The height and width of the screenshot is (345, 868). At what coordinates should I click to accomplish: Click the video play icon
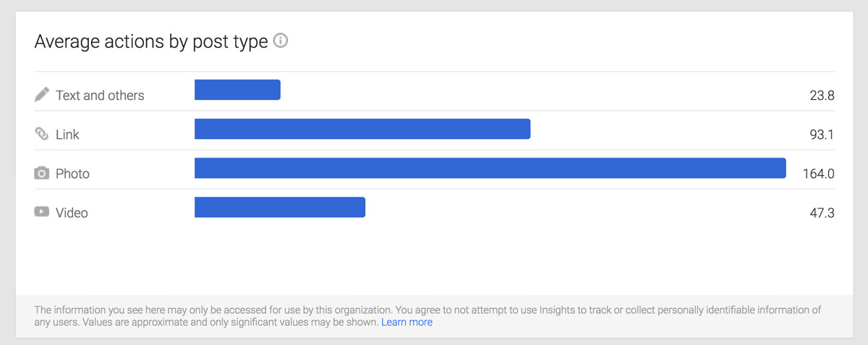tap(42, 212)
